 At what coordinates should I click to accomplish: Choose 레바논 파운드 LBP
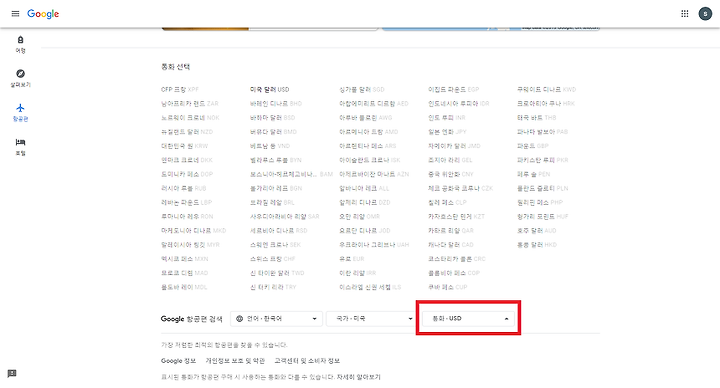click(186, 202)
